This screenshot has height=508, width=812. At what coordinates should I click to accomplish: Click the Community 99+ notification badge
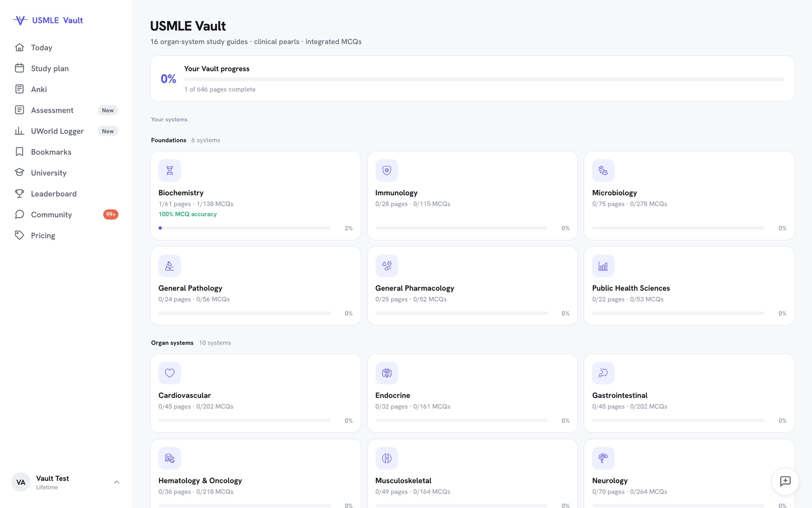[111, 214]
